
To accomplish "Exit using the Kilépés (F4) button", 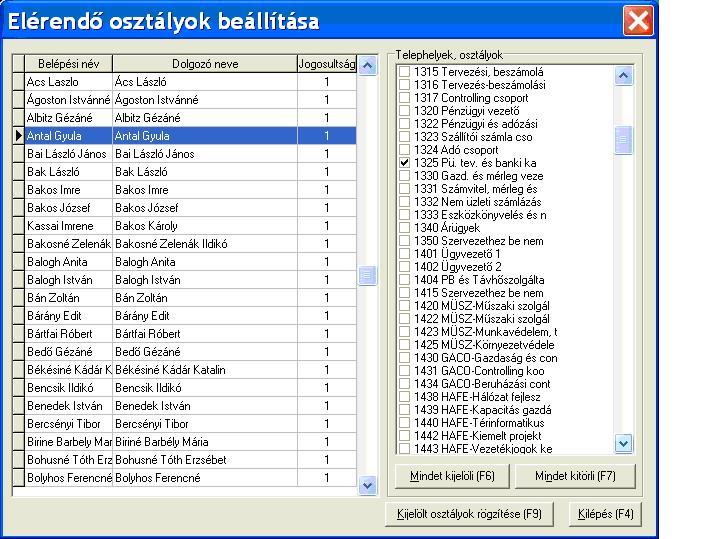I will tap(605, 514).
